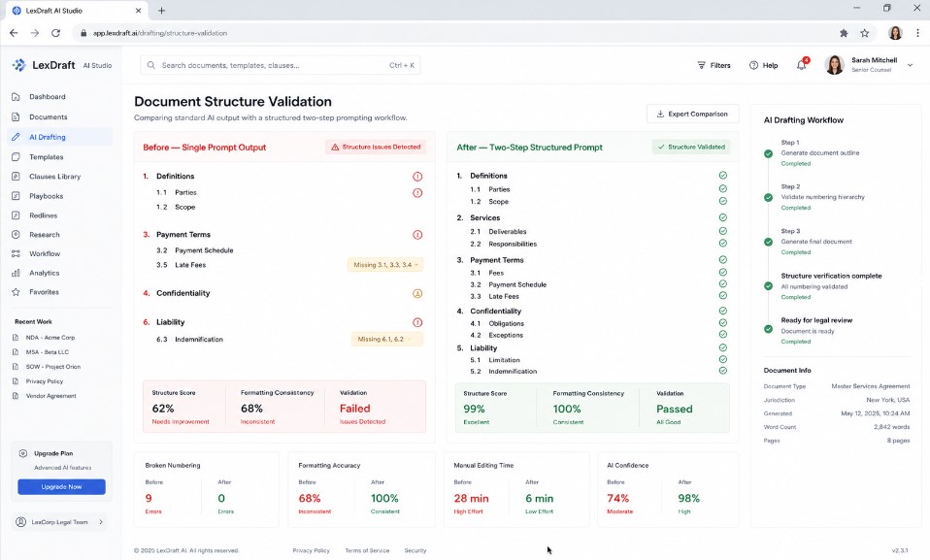
Task: Open the notifications bell icon
Action: tap(801, 65)
